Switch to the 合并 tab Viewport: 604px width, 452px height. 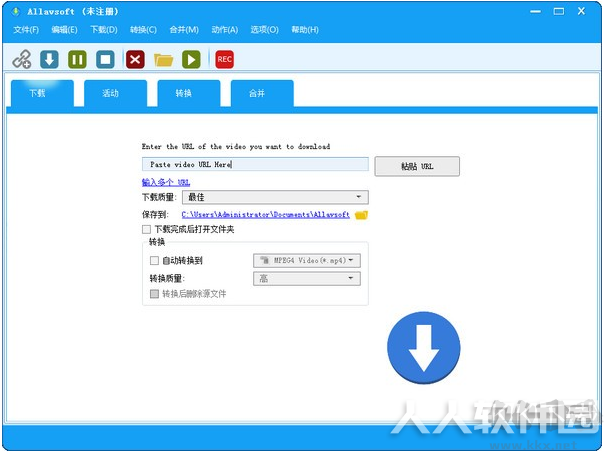pyautogui.click(x=262, y=93)
